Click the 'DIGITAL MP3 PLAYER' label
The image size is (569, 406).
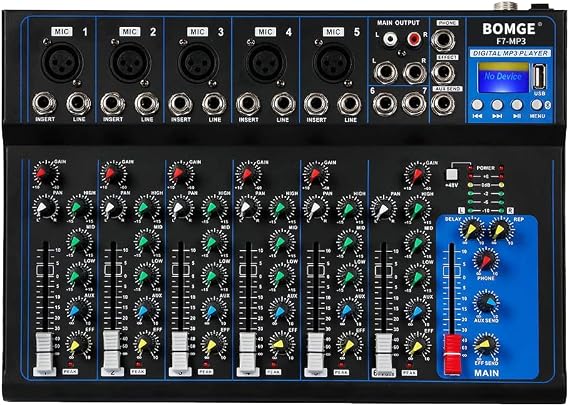(x=510, y=53)
